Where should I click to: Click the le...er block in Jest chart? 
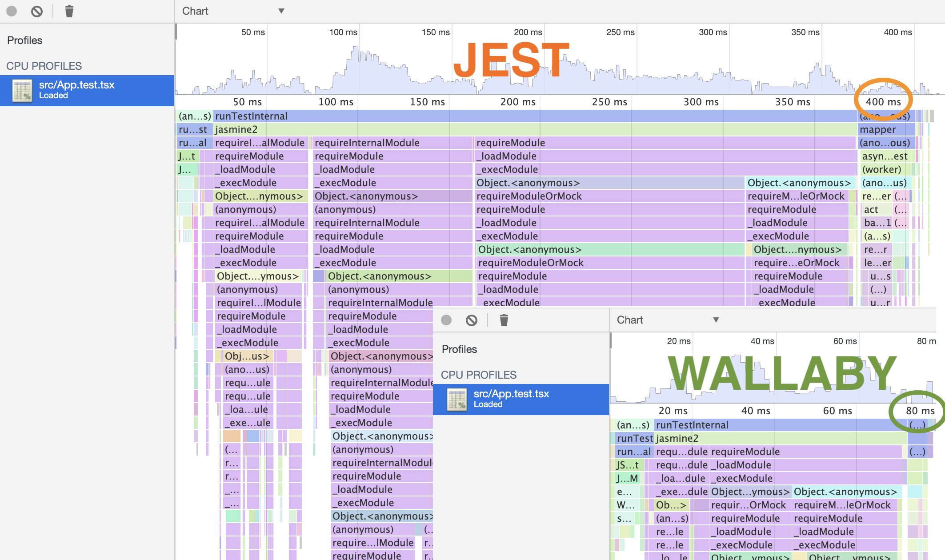click(877, 263)
